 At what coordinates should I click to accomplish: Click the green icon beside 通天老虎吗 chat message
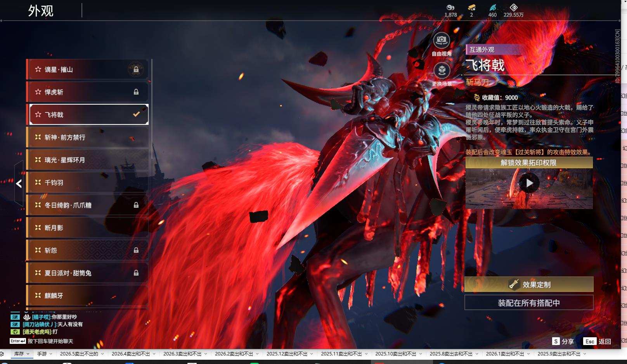[x=15, y=332]
